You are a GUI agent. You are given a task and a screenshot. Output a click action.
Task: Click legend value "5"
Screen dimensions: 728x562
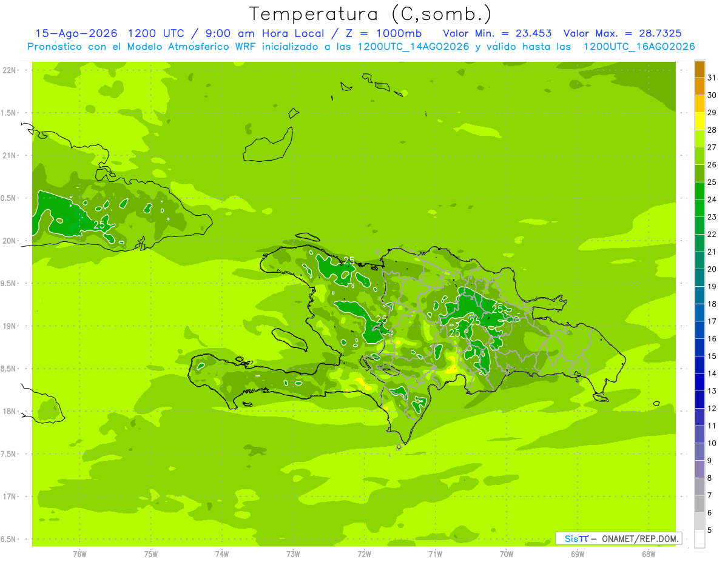click(709, 530)
